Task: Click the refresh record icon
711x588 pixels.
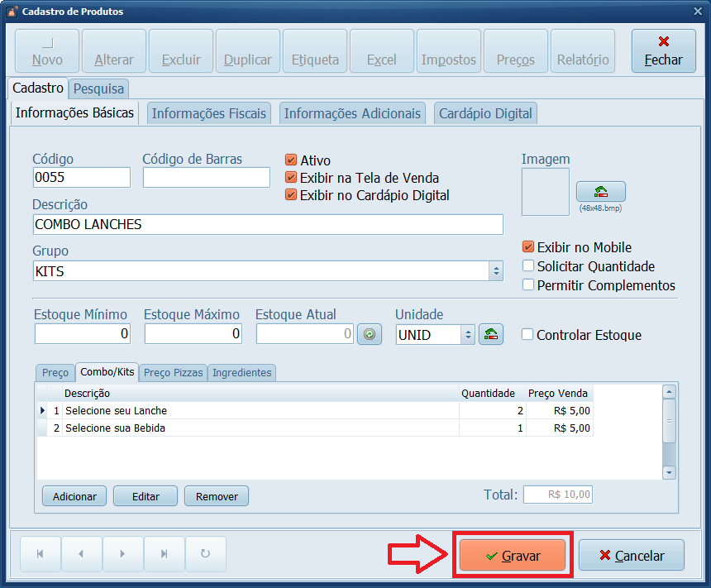Action: pos(205,554)
